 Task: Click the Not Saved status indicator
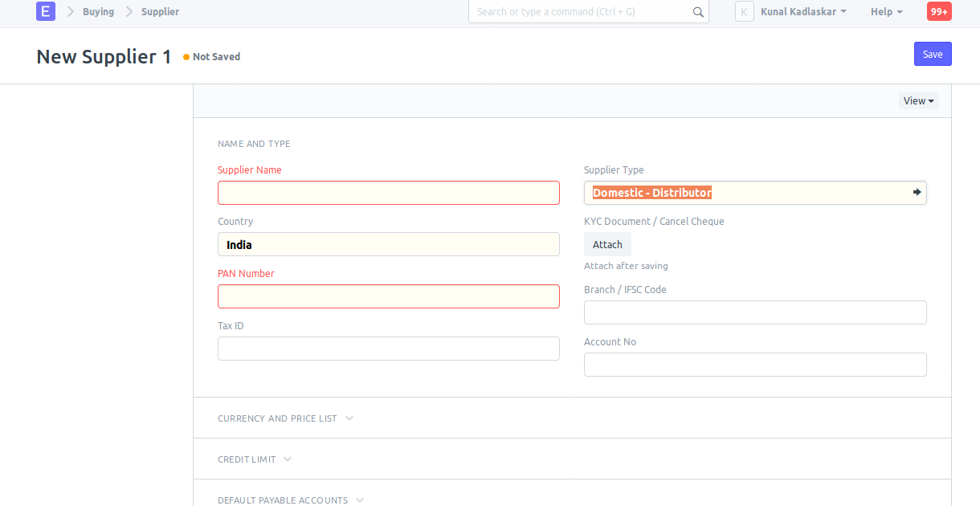211,56
